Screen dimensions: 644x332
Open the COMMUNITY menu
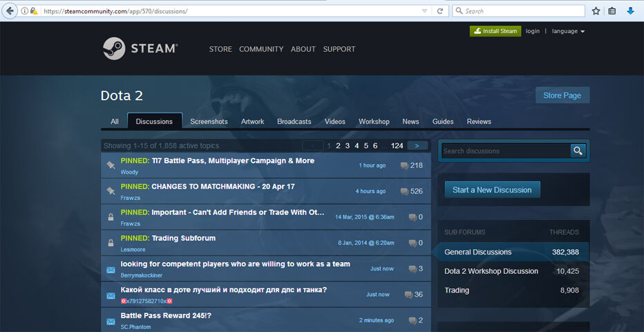point(261,49)
